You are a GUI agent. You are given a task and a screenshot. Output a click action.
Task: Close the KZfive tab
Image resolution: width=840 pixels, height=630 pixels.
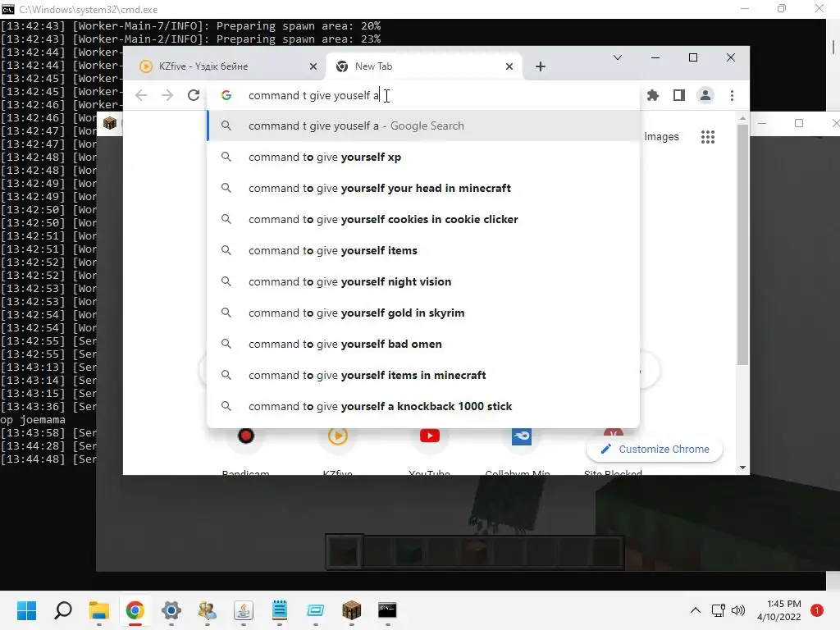(313, 66)
